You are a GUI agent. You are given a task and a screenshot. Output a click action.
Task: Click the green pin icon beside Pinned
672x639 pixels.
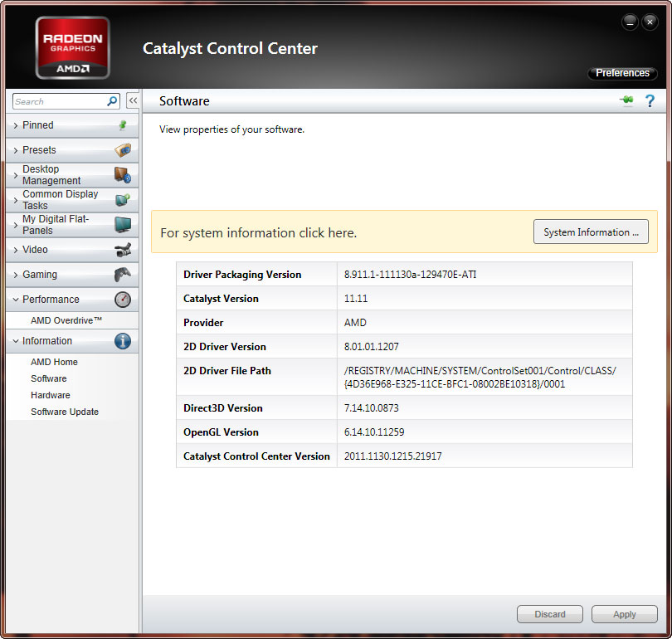click(x=123, y=125)
